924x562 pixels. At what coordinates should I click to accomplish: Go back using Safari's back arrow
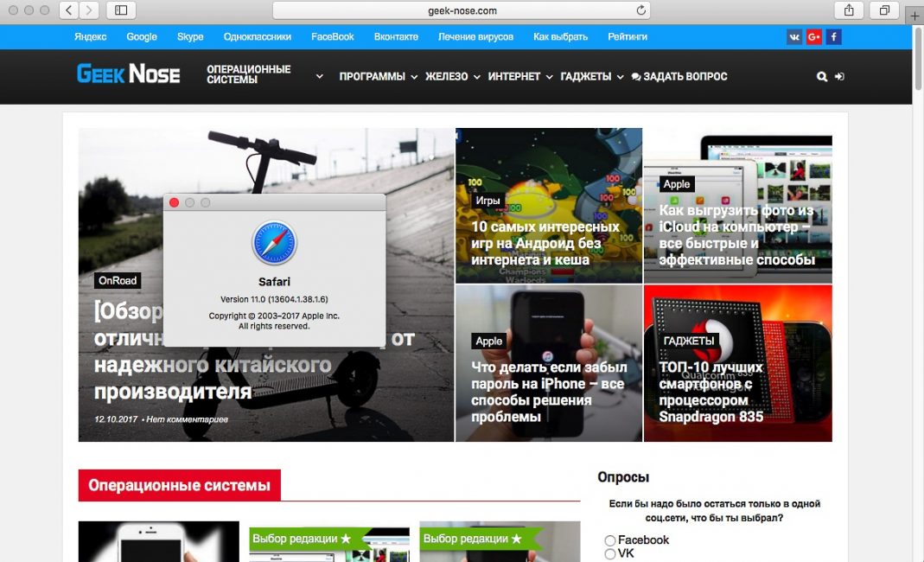click(x=69, y=10)
